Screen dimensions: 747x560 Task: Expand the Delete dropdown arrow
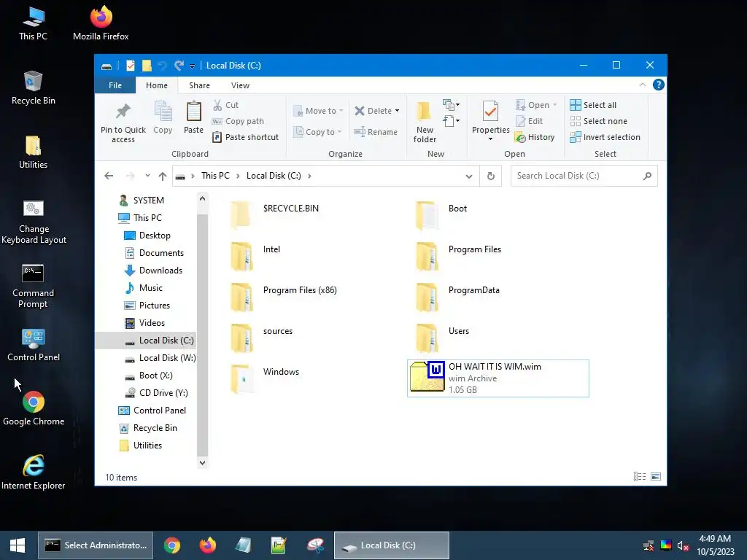coord(397,111)
